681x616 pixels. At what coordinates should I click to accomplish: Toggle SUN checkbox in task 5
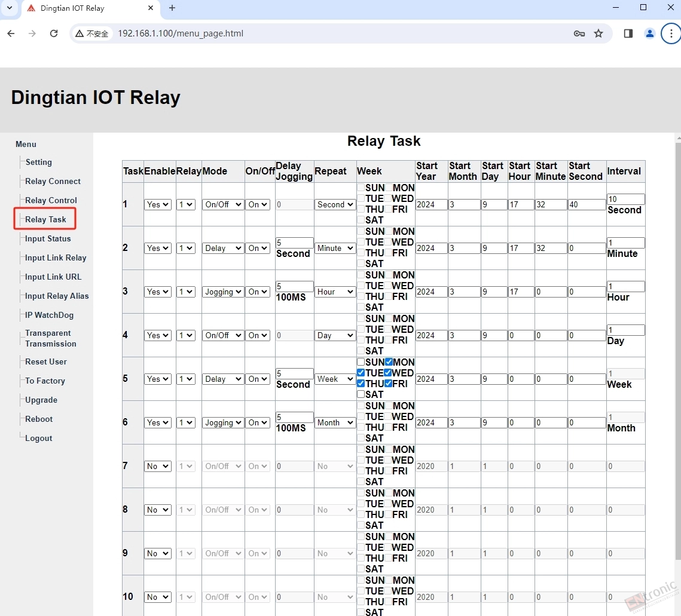[361, 361]
